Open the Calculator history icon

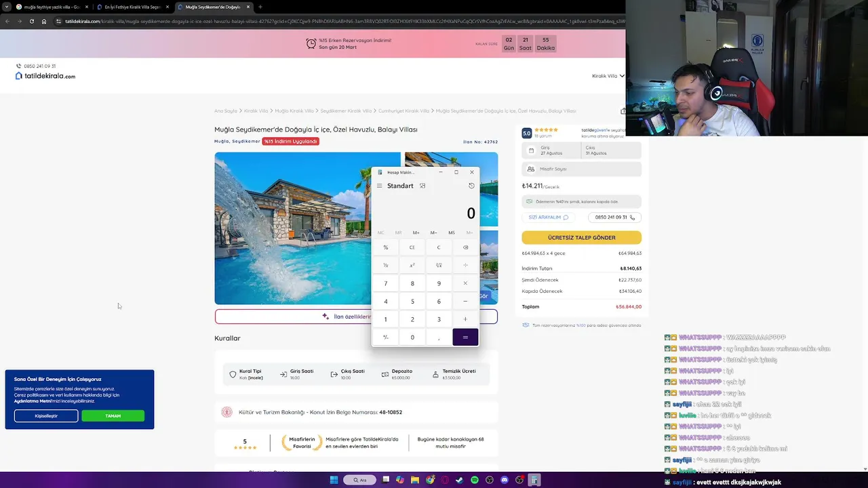pos(471,186)
